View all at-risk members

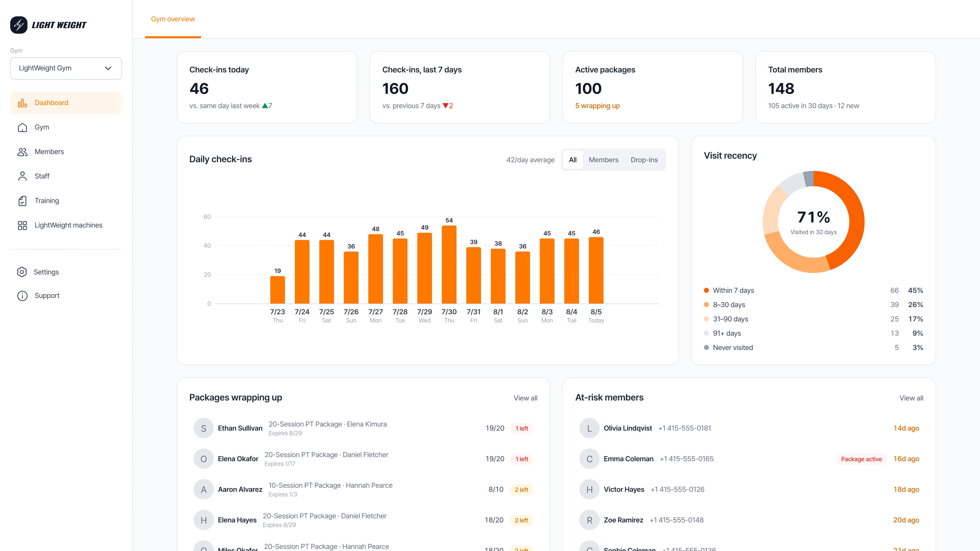coord(911,398)
